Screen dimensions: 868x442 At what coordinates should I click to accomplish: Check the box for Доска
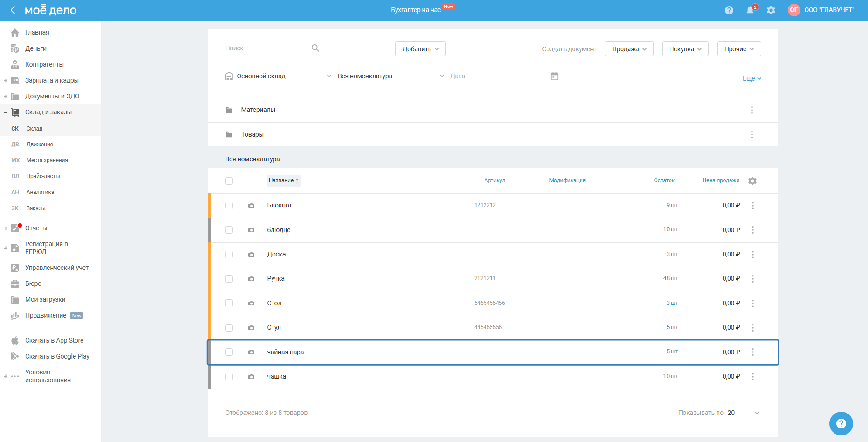(x=229, y=255)
